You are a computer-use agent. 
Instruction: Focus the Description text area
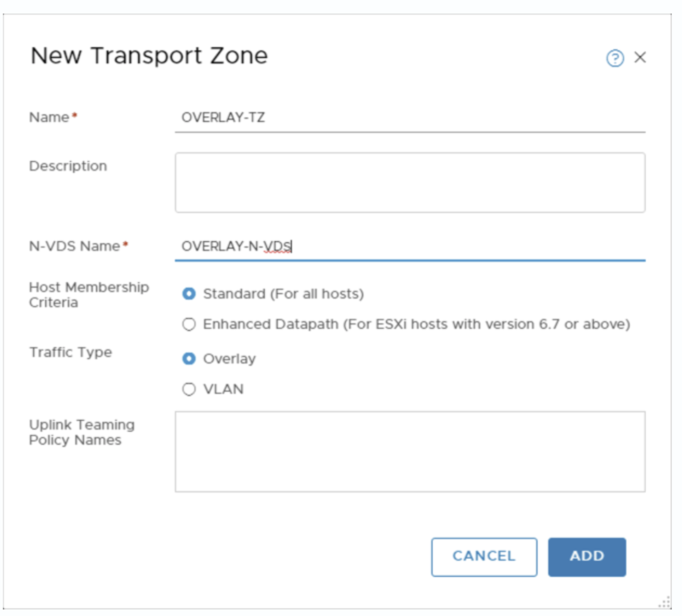(x=410, y=183)
